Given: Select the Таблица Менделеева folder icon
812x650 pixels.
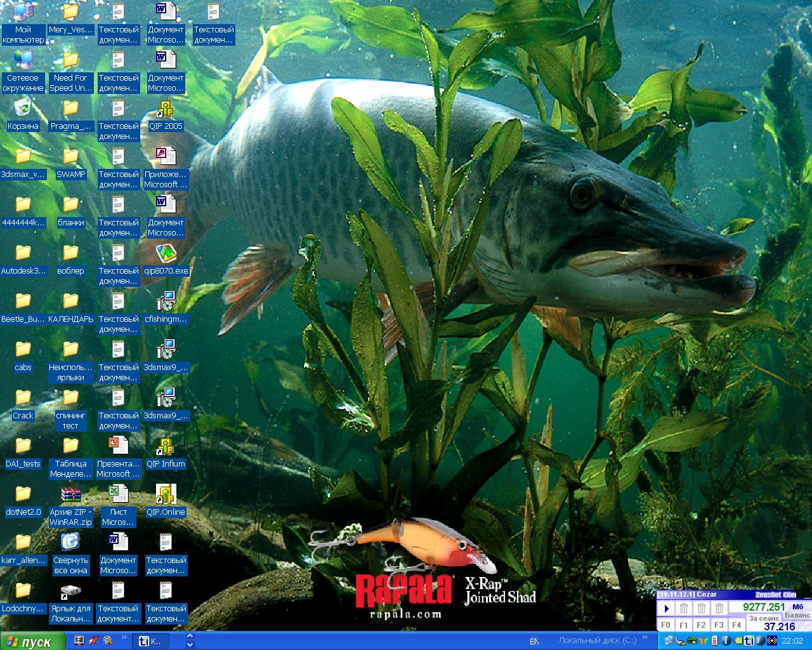Looking at the screenshot, I should tap(70, 447).
